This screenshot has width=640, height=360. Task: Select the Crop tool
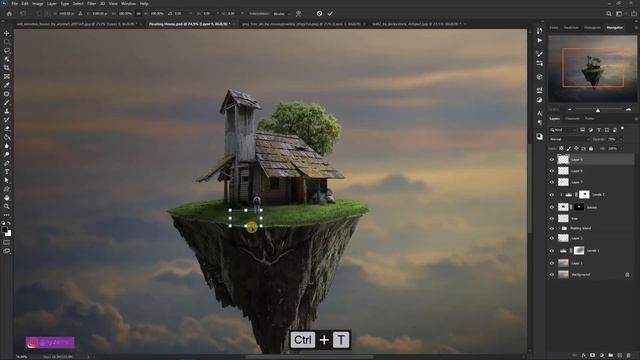(x=7, y=67)
